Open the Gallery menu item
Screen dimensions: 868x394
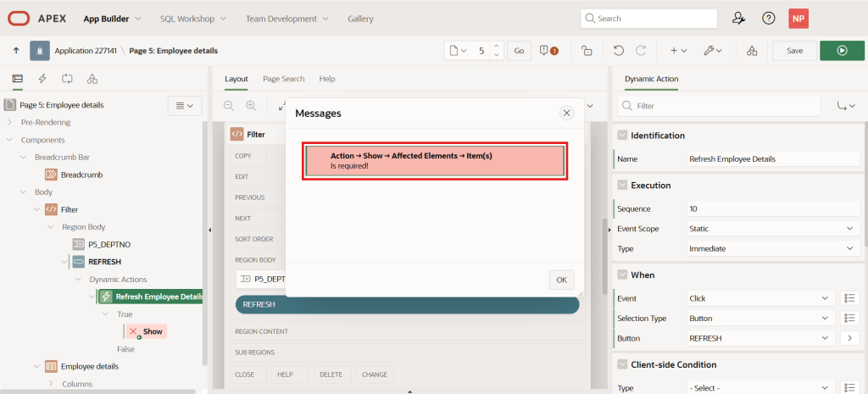tap(360, 19)
